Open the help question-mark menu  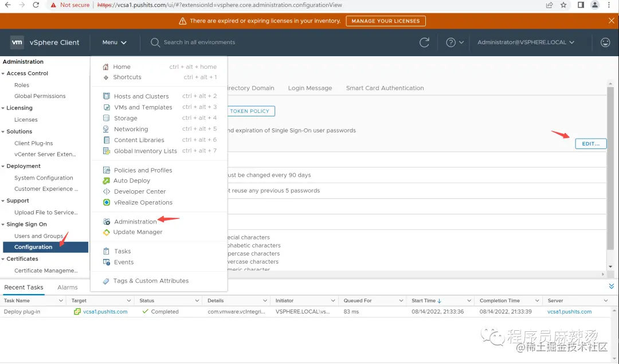pos(455,42)
